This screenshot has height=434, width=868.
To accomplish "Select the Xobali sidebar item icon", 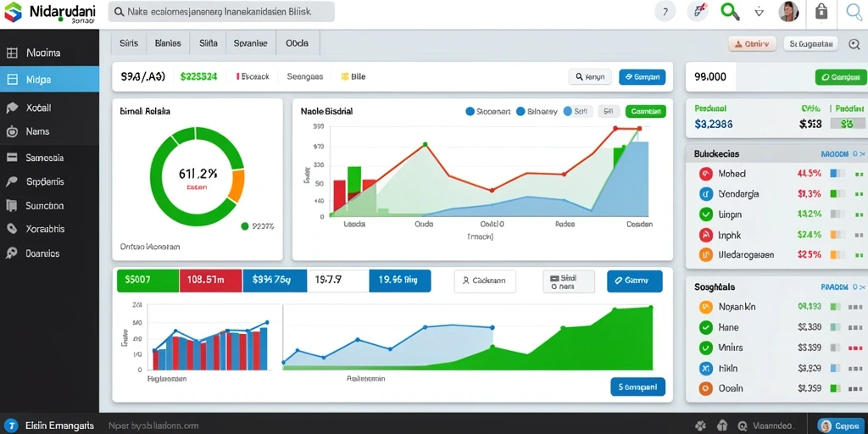I will click(x=12, y=108).
